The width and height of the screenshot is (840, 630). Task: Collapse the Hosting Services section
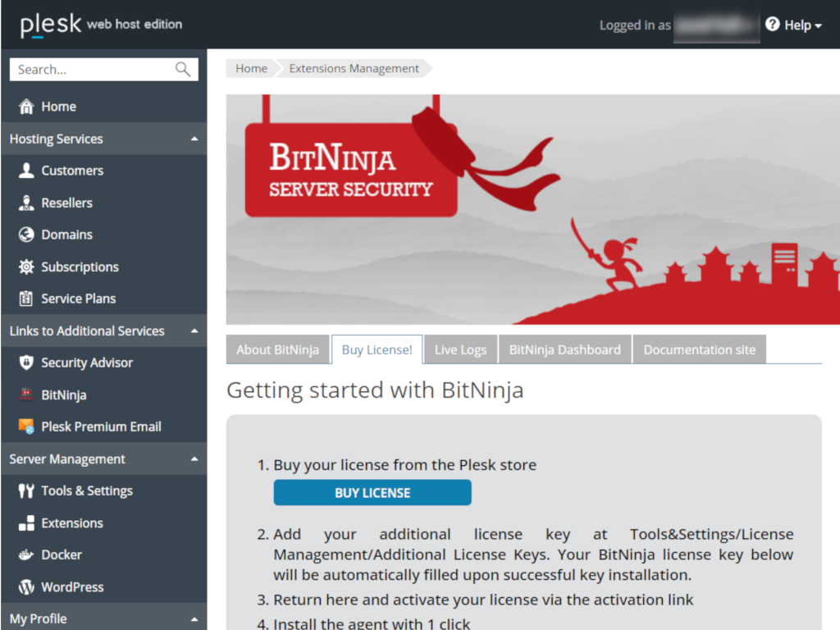point(194,139)
